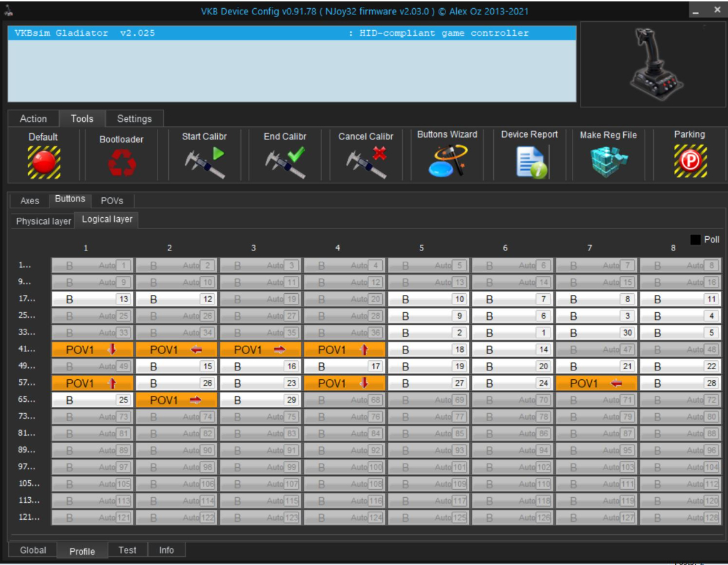Open the Settings tab
728x565 pixels.
pos(134,119)
